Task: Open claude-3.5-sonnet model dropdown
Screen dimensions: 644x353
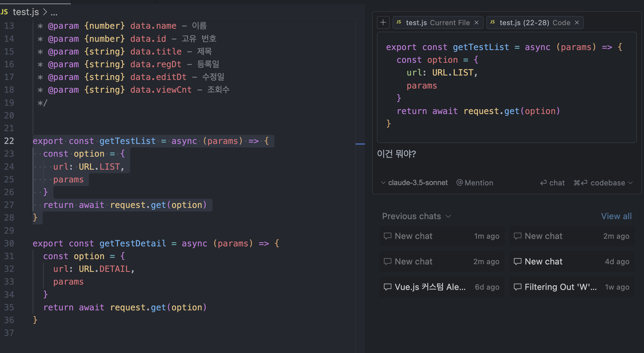Action: (x=415, y=183)
